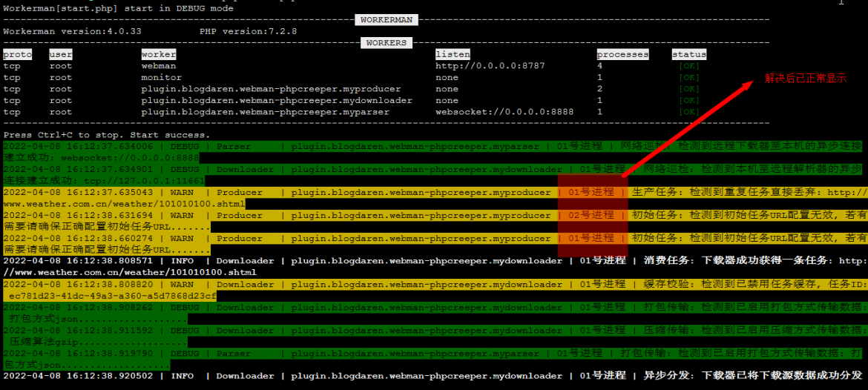
Task: Click the 16:12:38.908262 DEBUG Downloader timestamp
Action: 78,307
